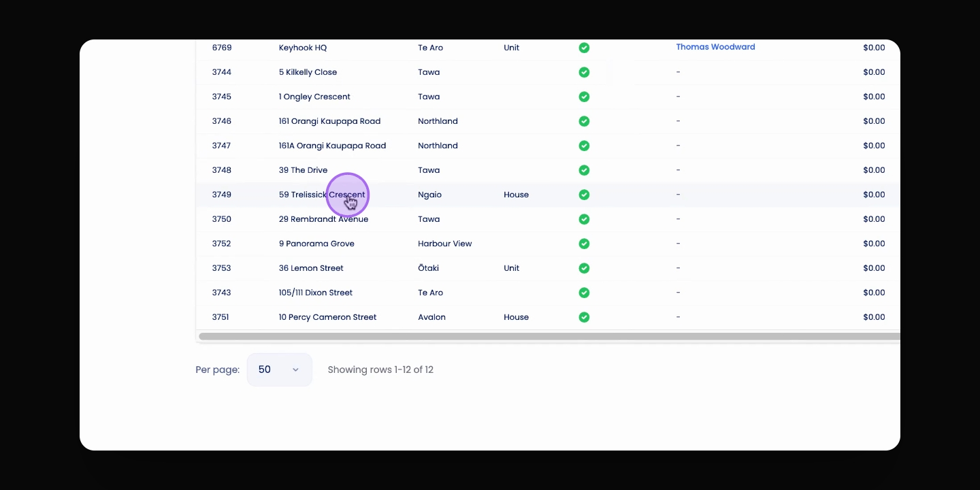Screen dimensions: 980x490
Task: Click the Avalon suburb cell
Action: point(431,317)
